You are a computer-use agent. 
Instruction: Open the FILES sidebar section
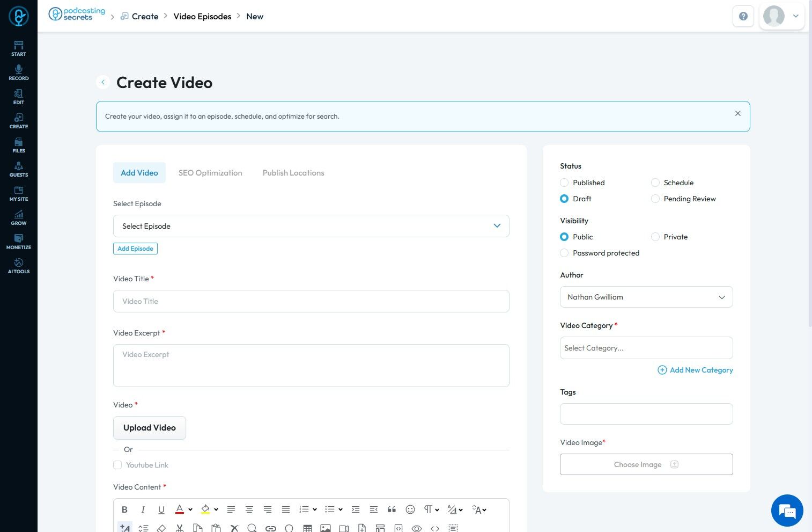[19, 145]
